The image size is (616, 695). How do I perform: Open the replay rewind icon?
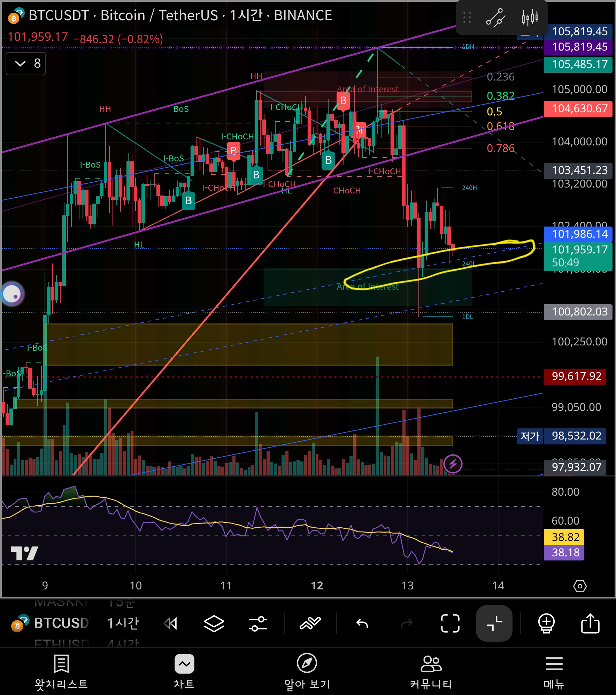click(171, 623)
